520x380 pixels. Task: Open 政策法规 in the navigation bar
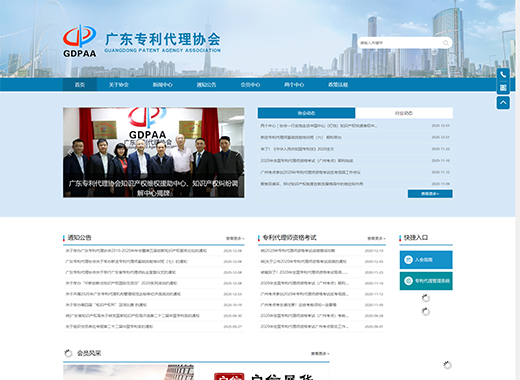point(338,85)
